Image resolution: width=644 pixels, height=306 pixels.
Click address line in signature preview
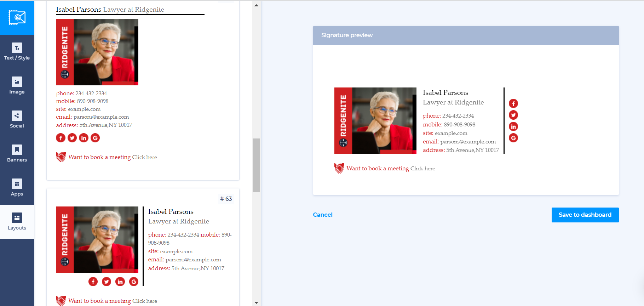coord(461,150)
